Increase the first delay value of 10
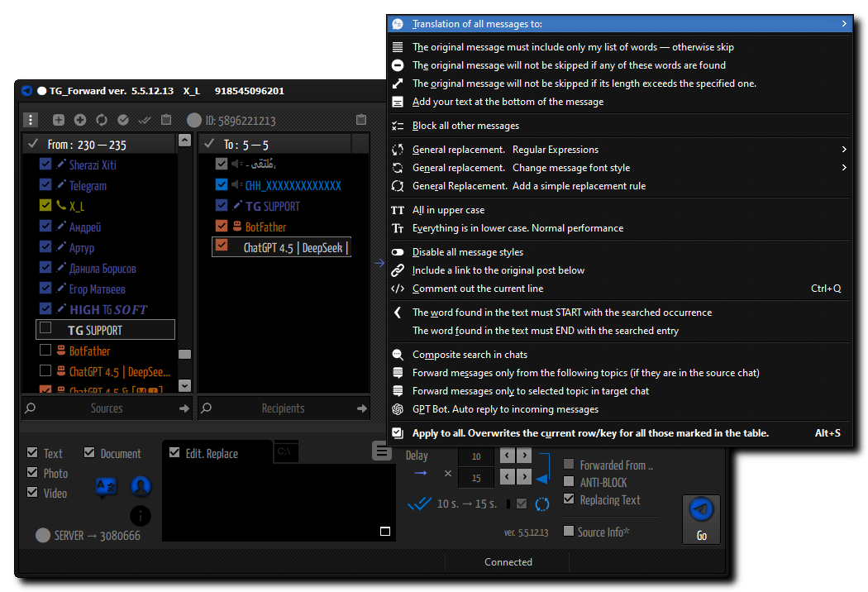This screenshot has height=592, width=868. click(x=524, y=456)
